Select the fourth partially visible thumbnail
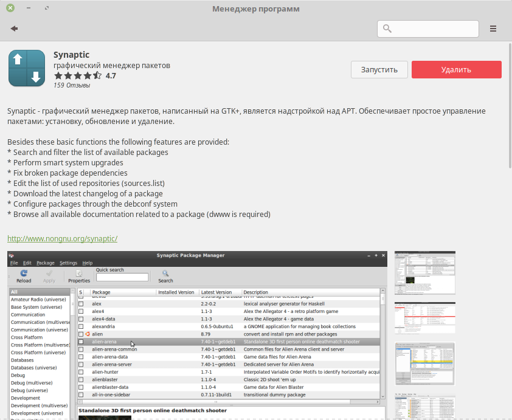This screenshot has height=420, width=512. (425, 407)
